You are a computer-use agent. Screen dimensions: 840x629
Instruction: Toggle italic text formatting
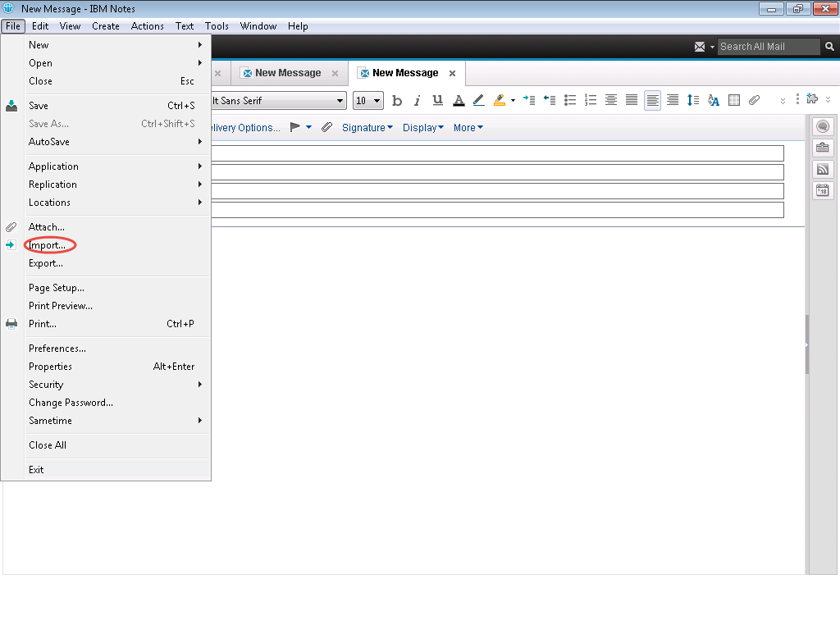[x=417, y=101]
